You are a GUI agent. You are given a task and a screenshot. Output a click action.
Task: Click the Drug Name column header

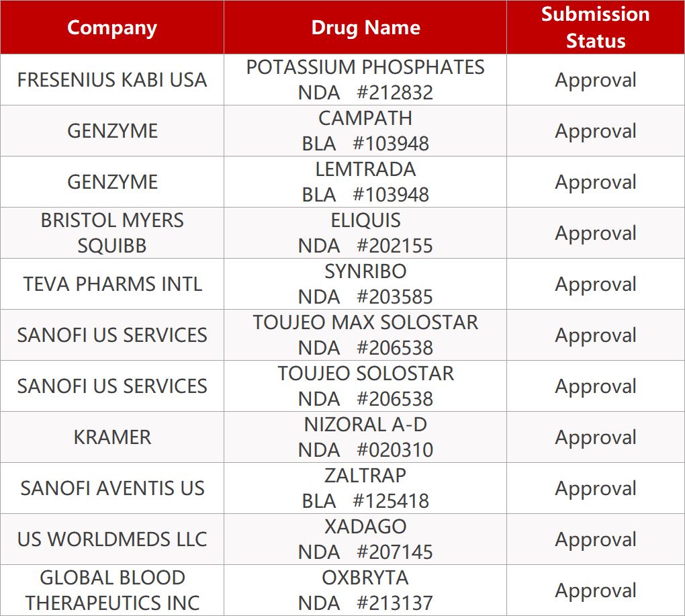click(365, 28)
